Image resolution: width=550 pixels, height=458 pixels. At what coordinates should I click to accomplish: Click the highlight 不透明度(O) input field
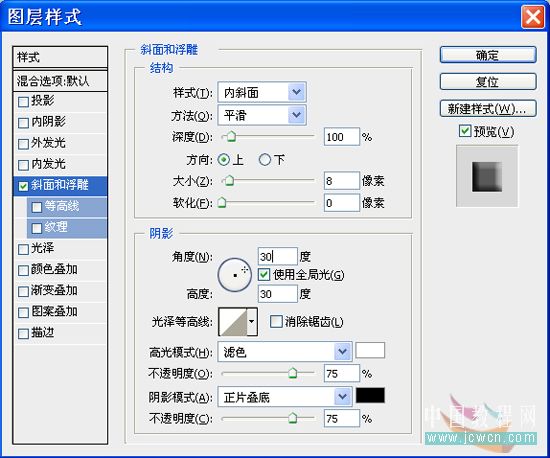(342, 373)
